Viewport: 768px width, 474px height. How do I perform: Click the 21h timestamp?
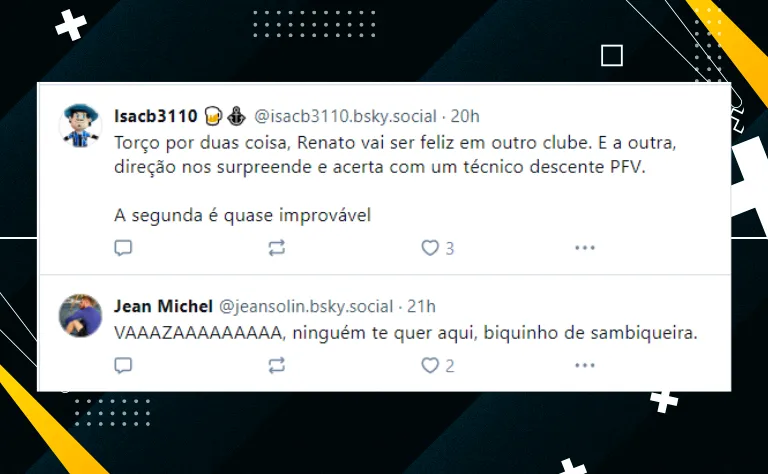[x=421, y=306]
